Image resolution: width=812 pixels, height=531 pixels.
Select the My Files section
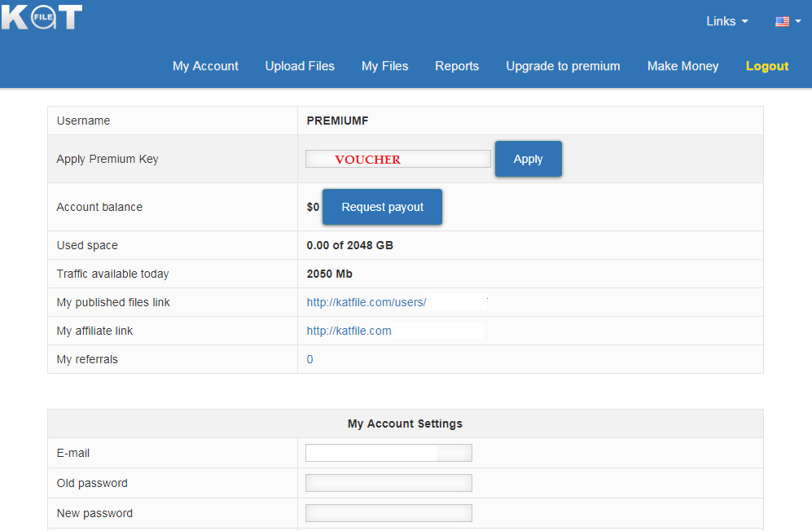(x=384, y=66)
